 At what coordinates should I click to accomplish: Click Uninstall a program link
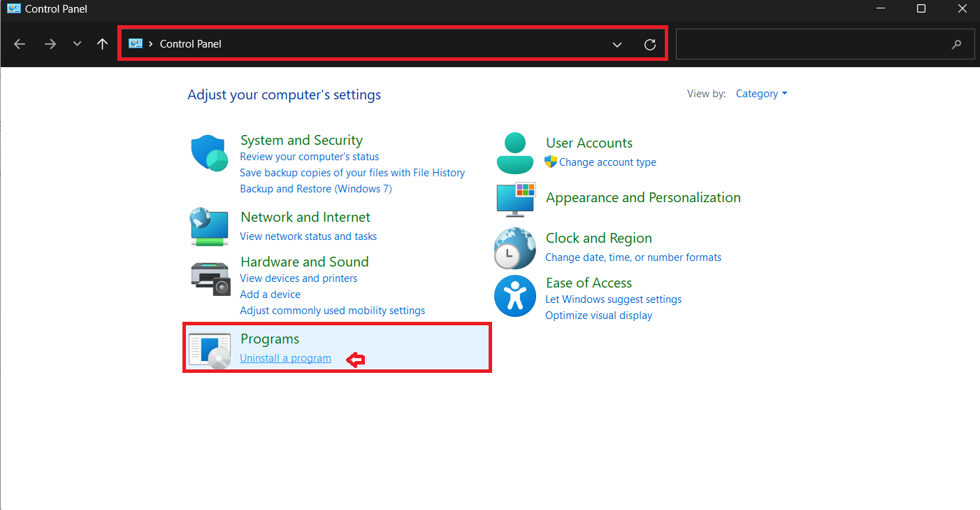click(285, 358)
